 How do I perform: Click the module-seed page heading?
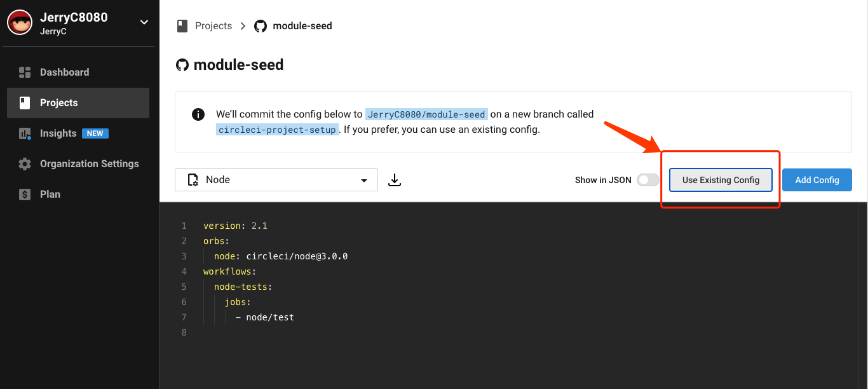pyautogui.click(x=238, y=65)
